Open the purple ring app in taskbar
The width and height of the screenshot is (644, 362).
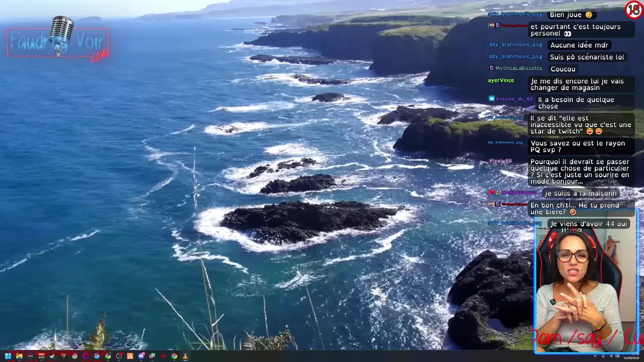click(86, 356)
